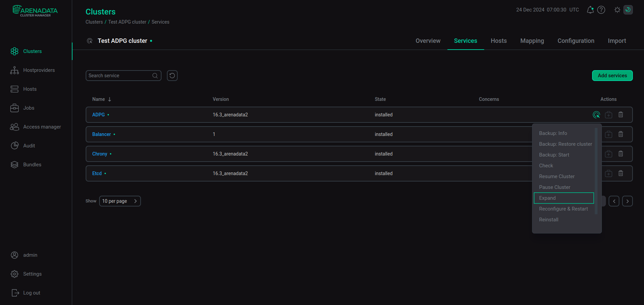Click the plus icon in Chrony row

pyautogui.click(x=609, y=154)
